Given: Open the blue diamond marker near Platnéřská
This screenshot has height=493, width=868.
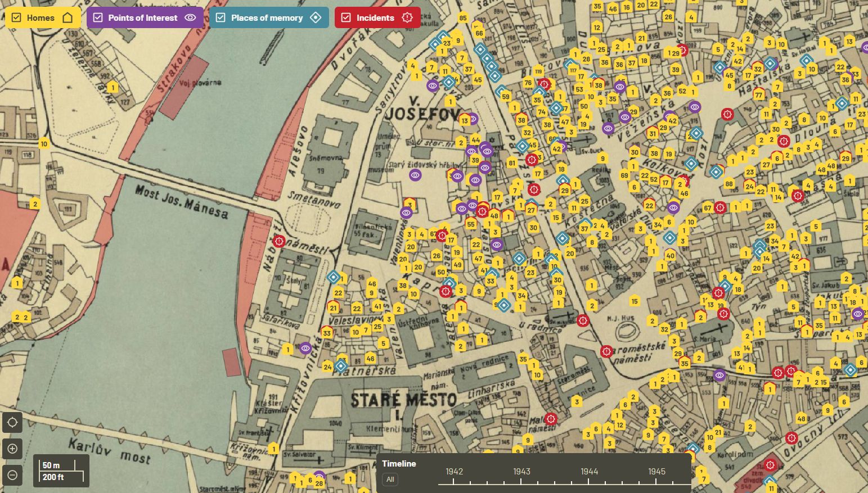Looking at the screenshot, I should tap(340, 367).
